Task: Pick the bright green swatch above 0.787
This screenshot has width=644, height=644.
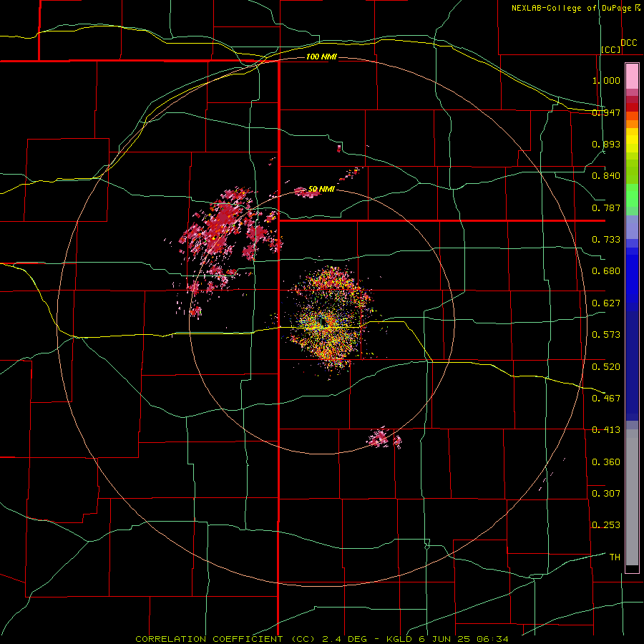Action: [632, 195]
